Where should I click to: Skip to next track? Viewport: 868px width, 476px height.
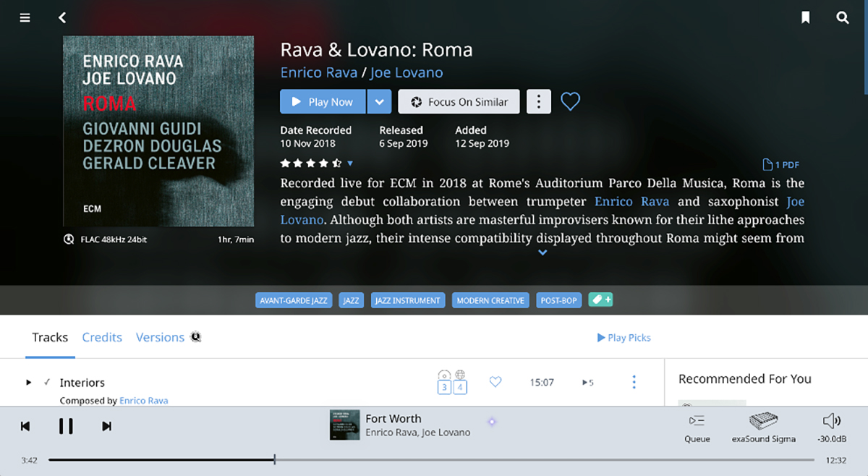106,426
